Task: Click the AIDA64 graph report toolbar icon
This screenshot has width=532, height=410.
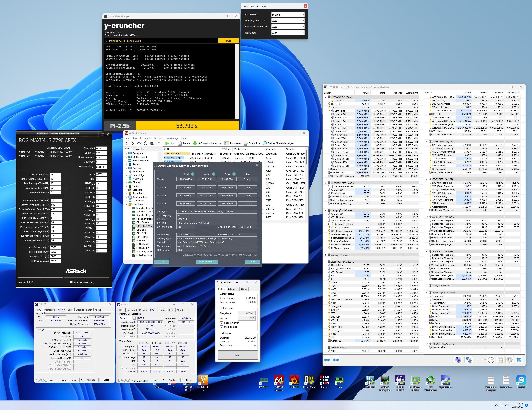Action: point(158,143)
